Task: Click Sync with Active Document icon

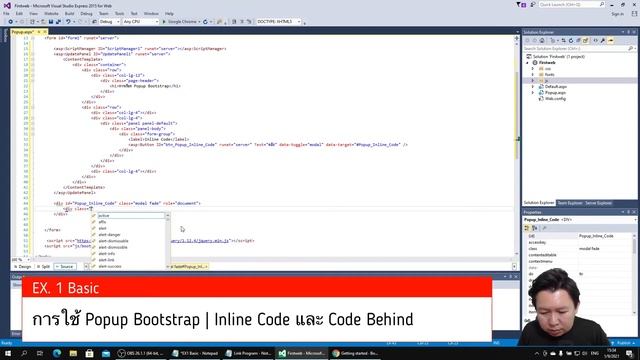Action: pyautogui.click(x=563, y=40)
